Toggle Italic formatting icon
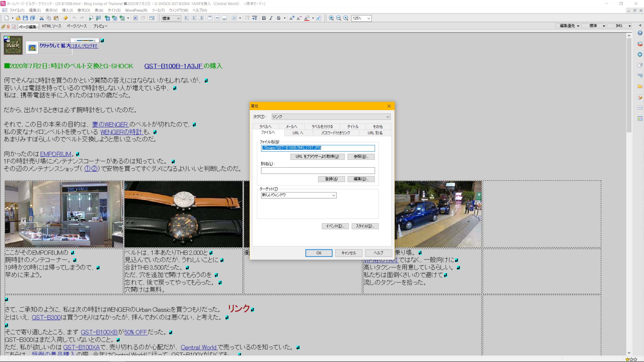 click(x=271, y=18)
